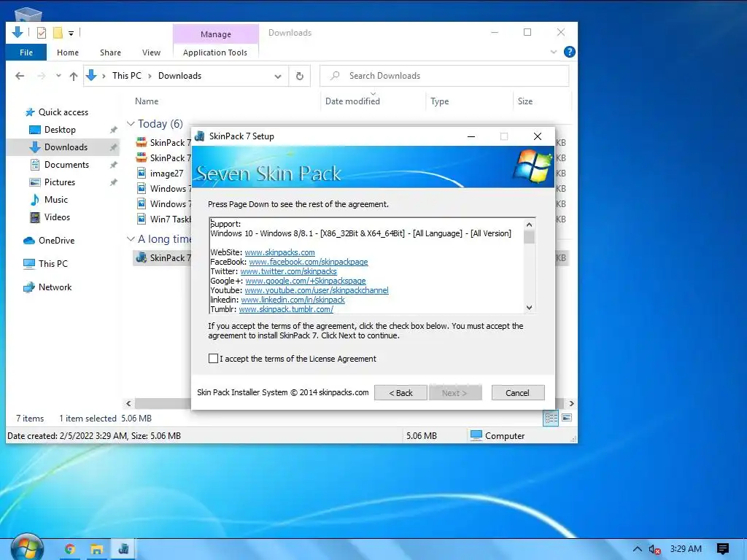Click Cancel in SkinPack setup
747x560 pixels.
[x=517, y=393]
